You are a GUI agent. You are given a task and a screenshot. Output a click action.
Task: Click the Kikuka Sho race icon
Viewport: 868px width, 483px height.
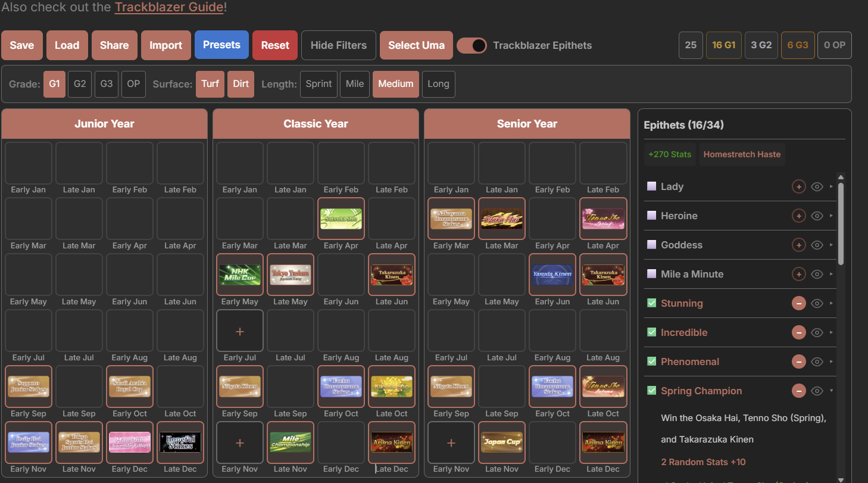[x=392, y=386]
